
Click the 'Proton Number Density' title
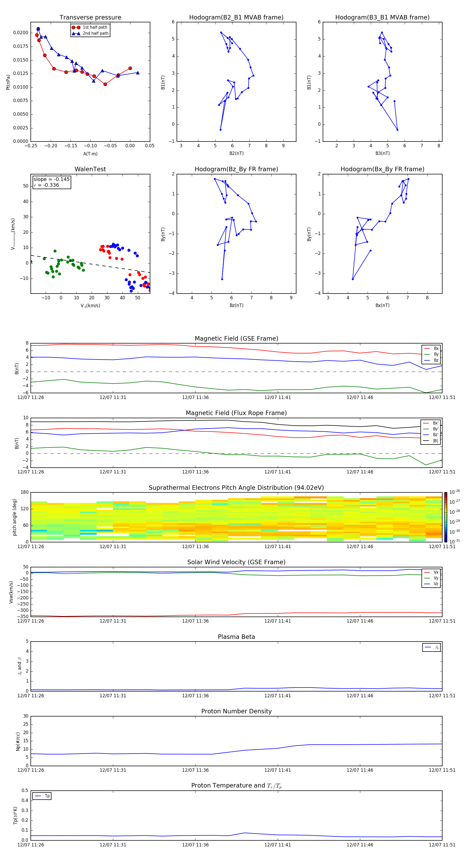click(x=236, y=711)
